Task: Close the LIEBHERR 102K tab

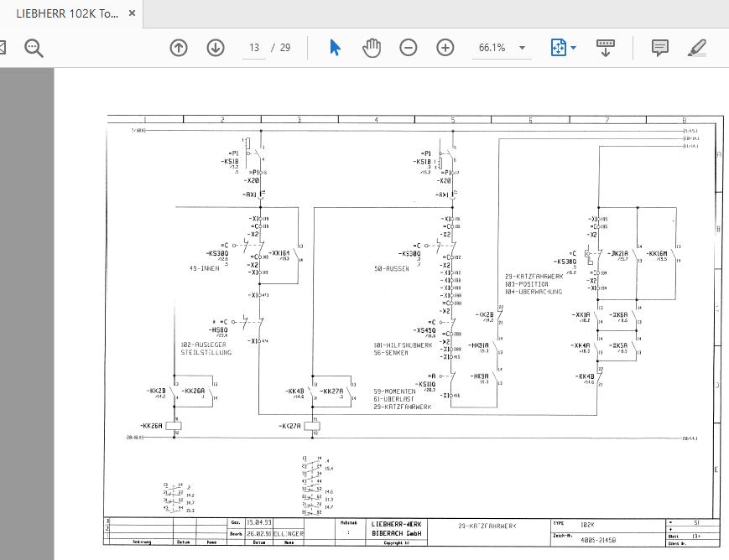Action: (131, 13)
